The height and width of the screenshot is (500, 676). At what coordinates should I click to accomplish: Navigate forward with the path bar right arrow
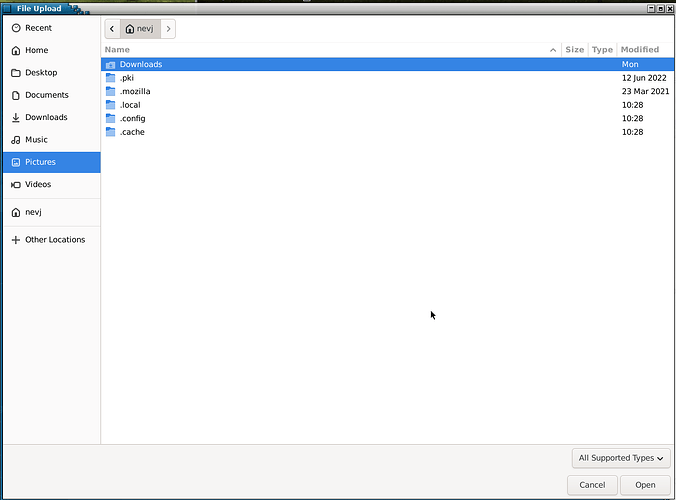coord(168,29)
